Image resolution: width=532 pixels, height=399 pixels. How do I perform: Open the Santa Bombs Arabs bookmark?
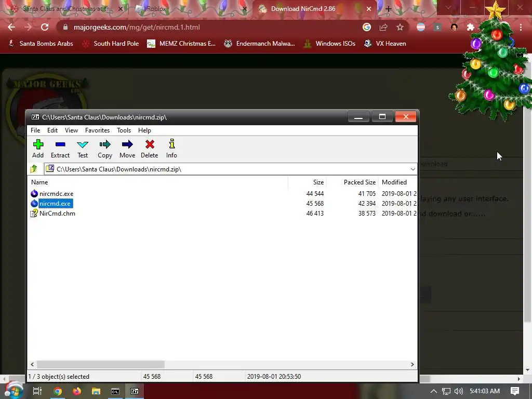click(41, 44)
